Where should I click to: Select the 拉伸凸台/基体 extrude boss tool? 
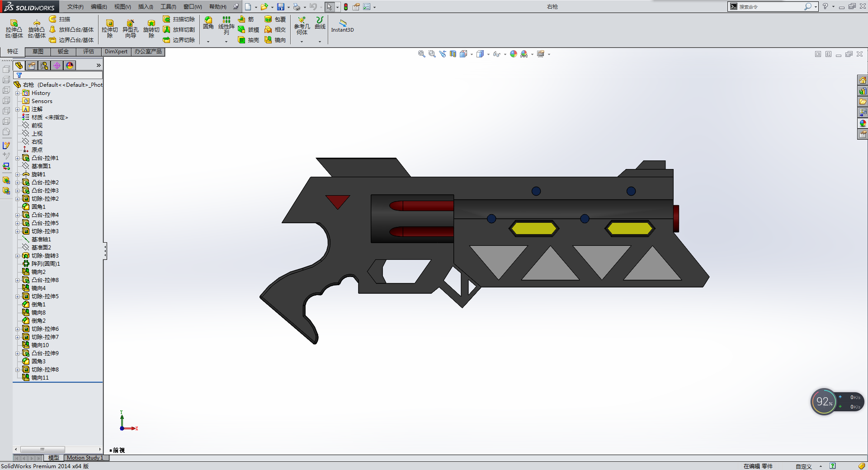14,28
